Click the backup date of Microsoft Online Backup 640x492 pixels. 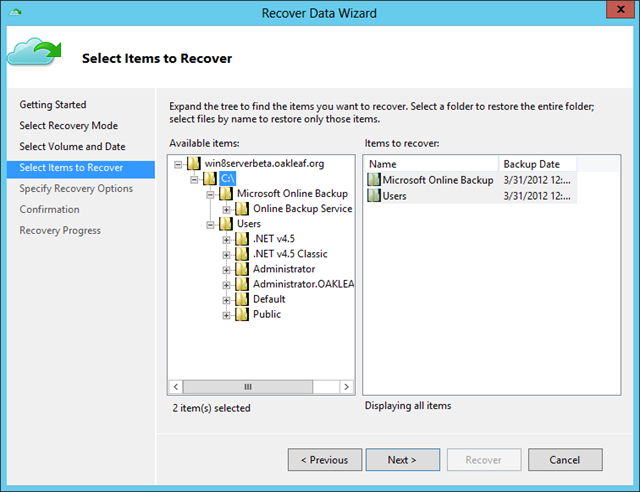537,180
